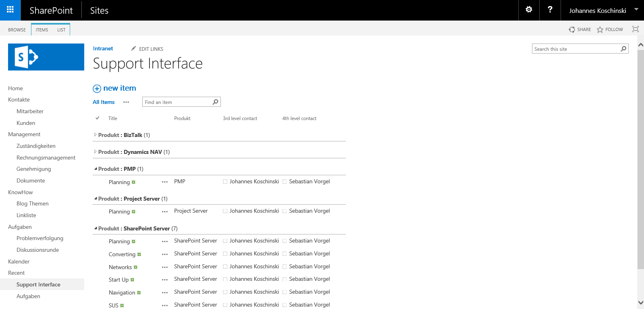Expand the Produkt BizTalk group

pyautogui.click(x=95, y=135)
